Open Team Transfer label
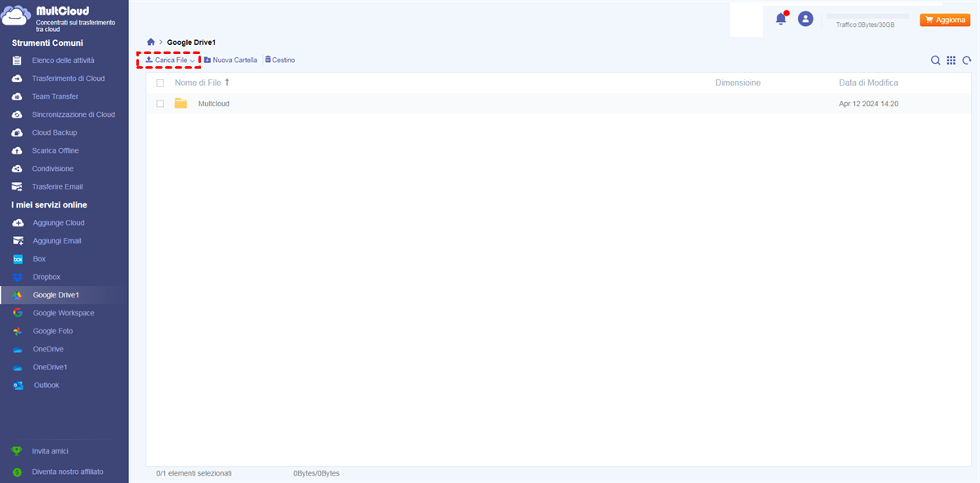980x483 pixels. point(55,96)
